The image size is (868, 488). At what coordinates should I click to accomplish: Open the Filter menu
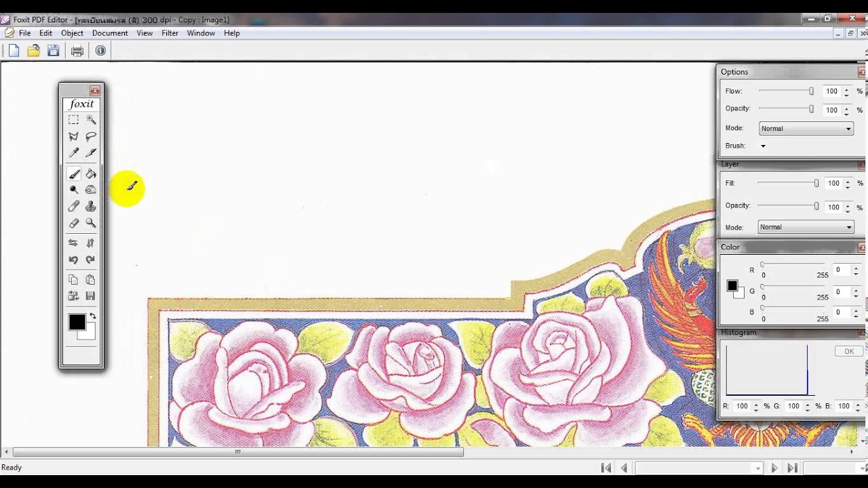click(x=170, y=33)
